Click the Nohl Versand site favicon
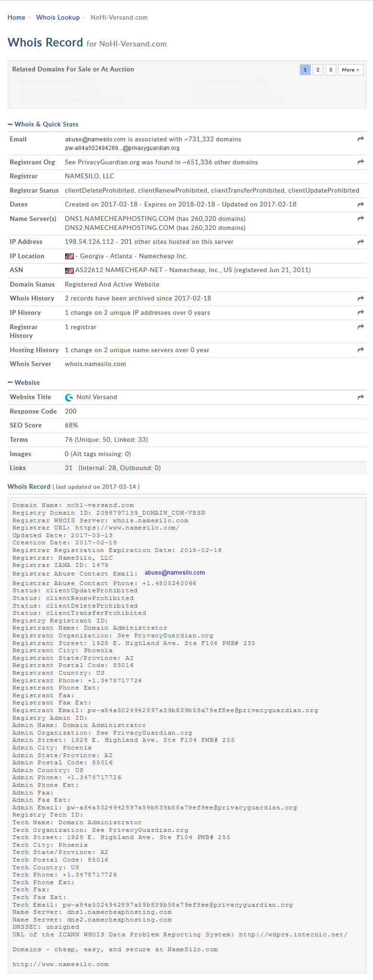 [x=69, y=397]
